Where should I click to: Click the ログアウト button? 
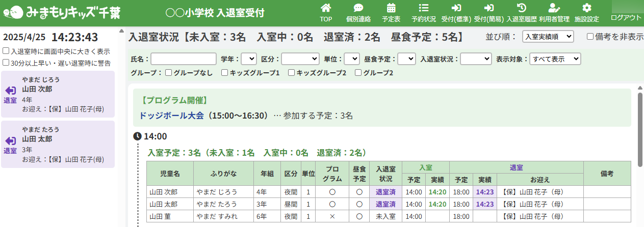[x=626, y=17]
